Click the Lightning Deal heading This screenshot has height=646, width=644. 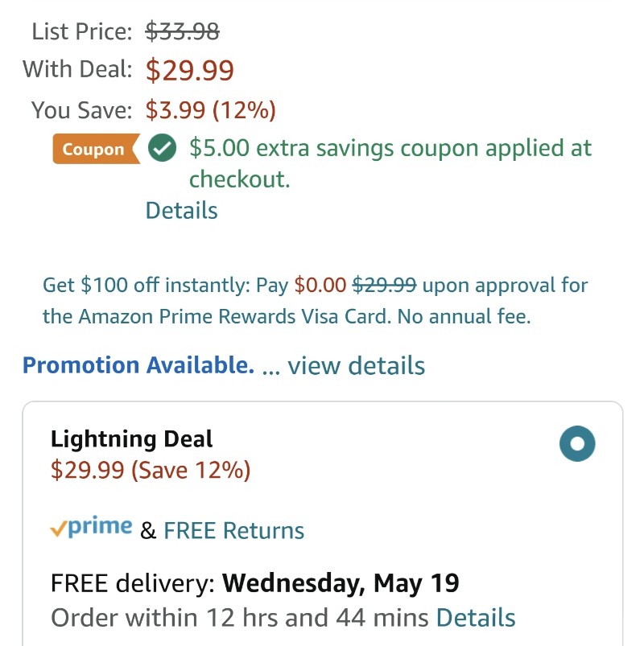[x=131, y=439]
